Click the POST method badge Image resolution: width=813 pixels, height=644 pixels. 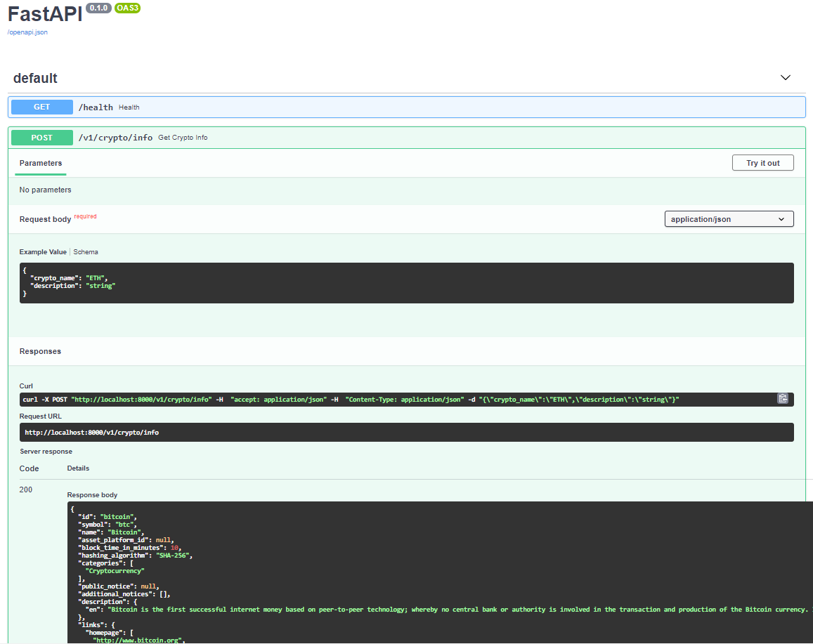42,138
